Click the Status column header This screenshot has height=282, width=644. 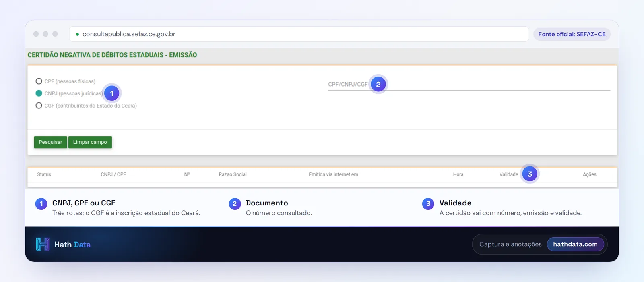[44, 174]
